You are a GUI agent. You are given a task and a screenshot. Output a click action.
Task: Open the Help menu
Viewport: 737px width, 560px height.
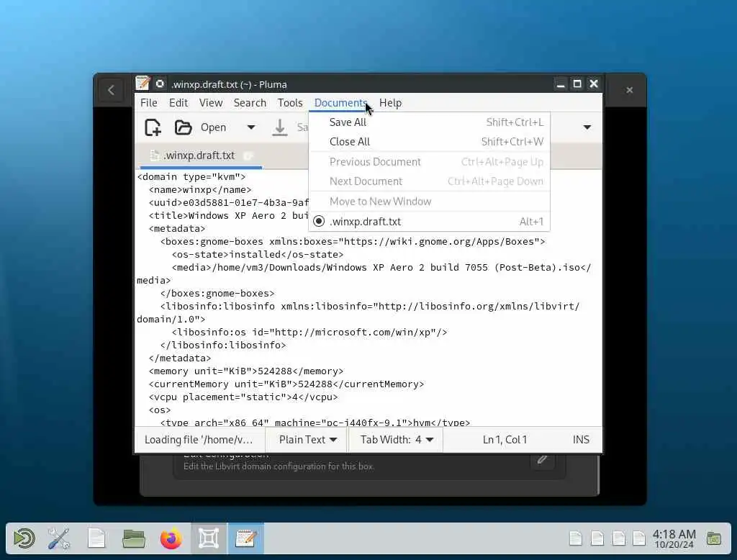tap(390, 103)
